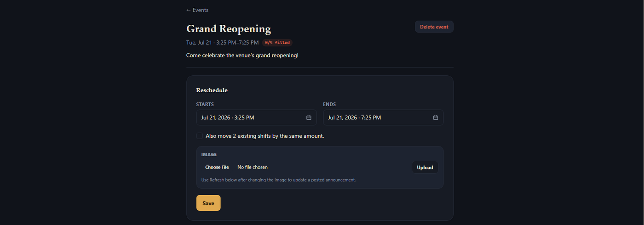
Task: Click the 'No file chosen' text
Action: pos(253,167)
